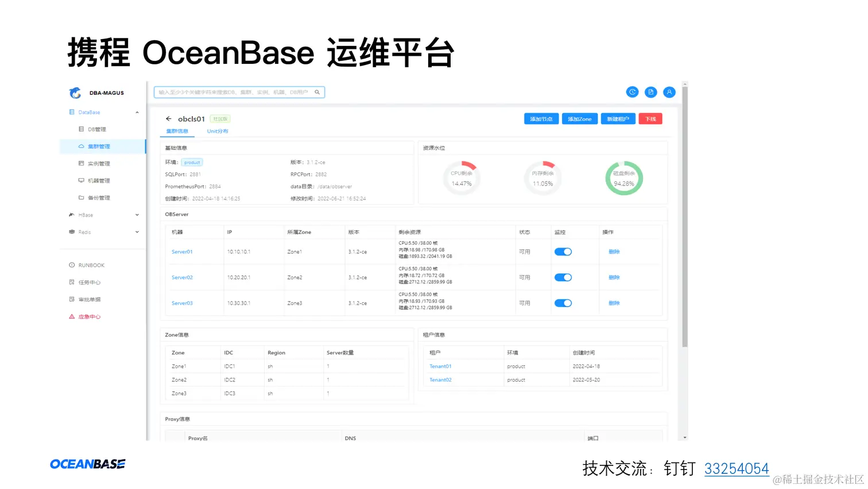This screenshot has width=868, height=489.
Task: Toggle monitoring switch for Server01
Action: click(x=563, y=252)
